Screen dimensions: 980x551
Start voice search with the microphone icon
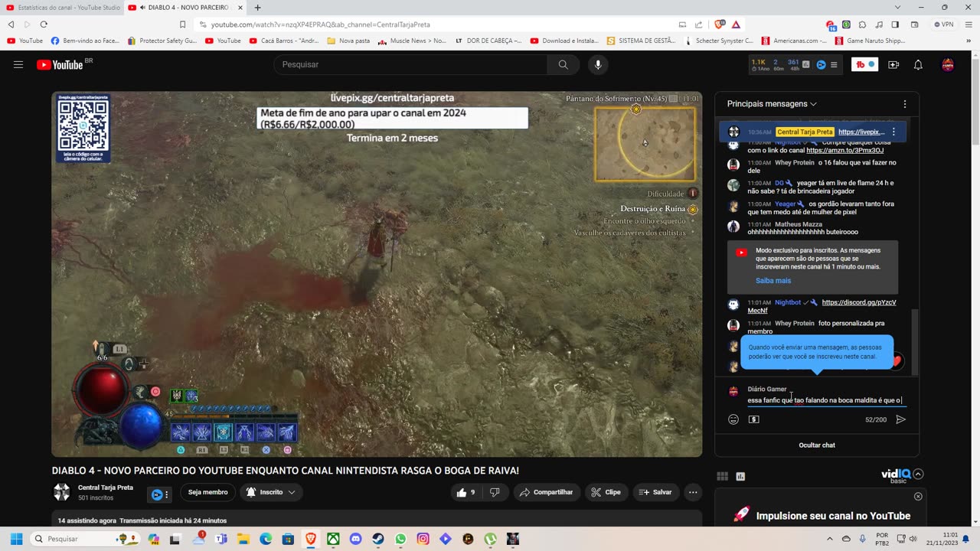point(598,64)
